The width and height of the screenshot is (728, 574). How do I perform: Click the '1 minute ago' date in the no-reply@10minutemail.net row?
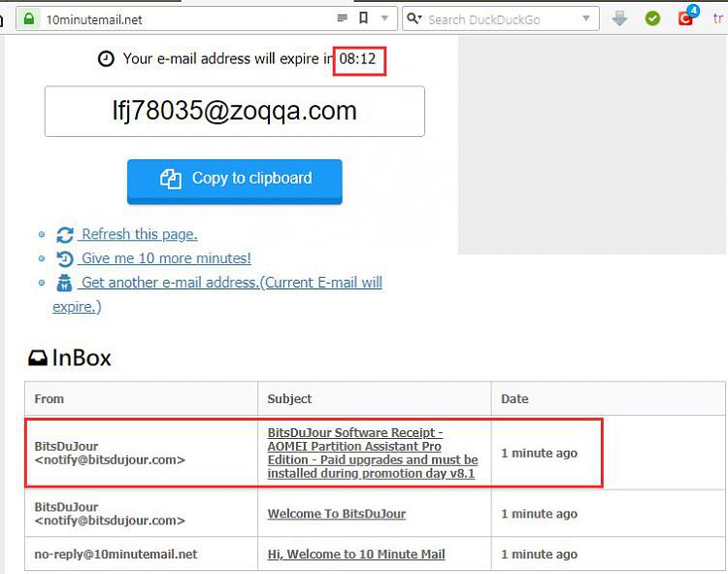click(539, 554)
